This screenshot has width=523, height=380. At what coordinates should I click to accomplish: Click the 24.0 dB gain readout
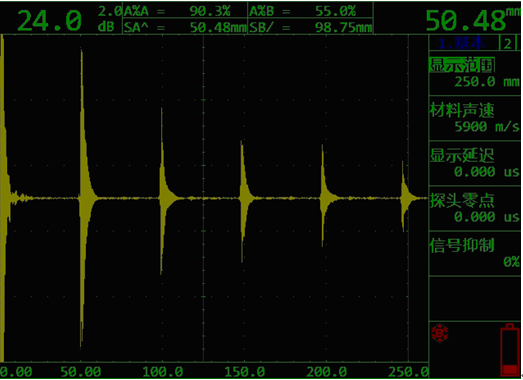pyautogui.click(x=49, y=20)
